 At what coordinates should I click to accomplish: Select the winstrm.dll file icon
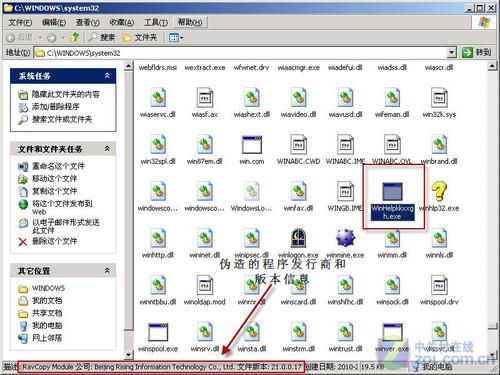pos(298,332)
